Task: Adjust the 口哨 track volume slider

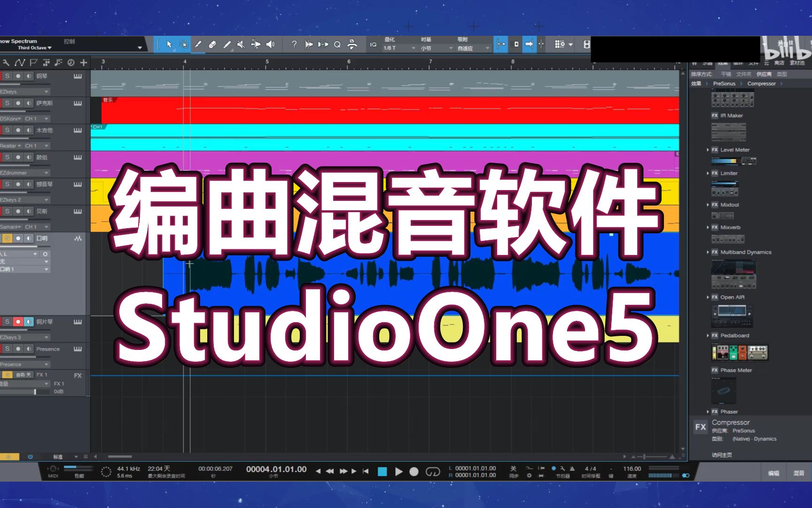Action: click(x=24, y=246)
